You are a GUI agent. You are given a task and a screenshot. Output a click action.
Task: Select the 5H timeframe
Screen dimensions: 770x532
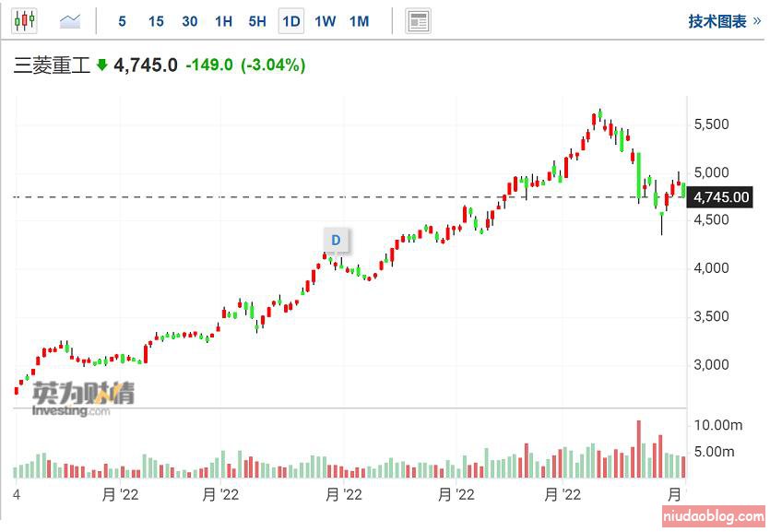tap(257, 21)
